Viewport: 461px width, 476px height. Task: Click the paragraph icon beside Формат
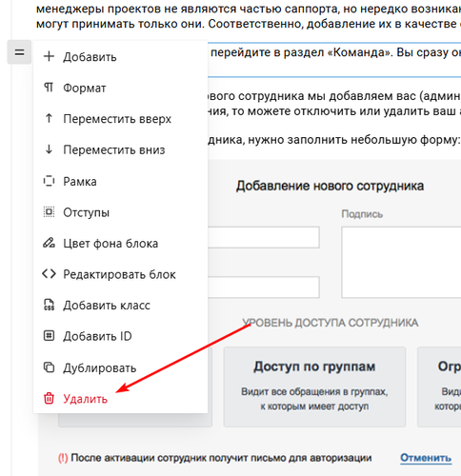click(49, 88)
